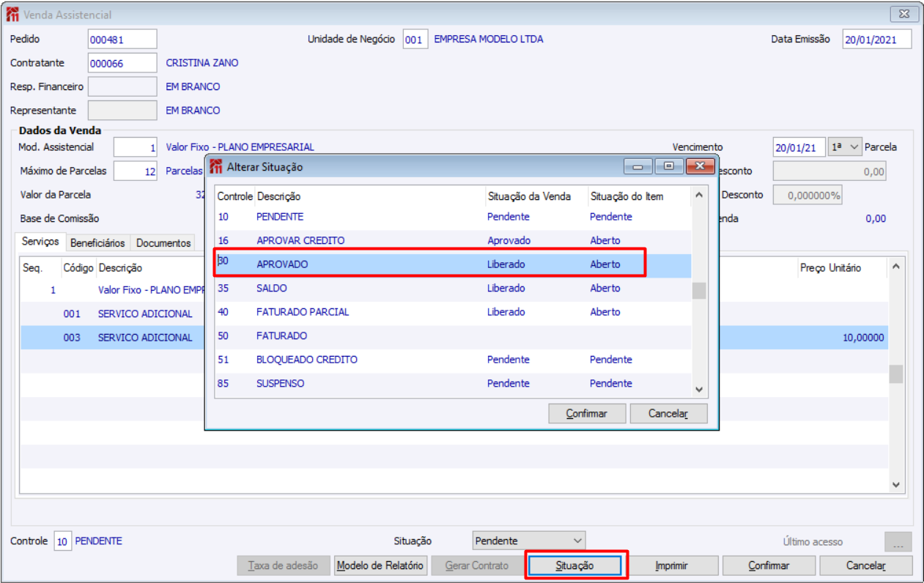Viewport: 924px width, 583px height.
Task: Click the Código column header
Action: (x=78, y=268)
